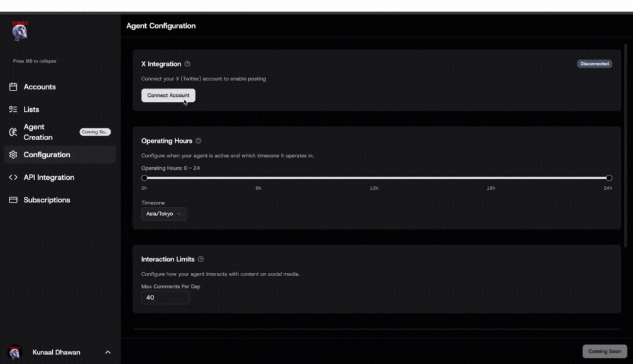Go to the API Integration page
This screenshot has height=364, width=633.
click(x=48, y=177)
